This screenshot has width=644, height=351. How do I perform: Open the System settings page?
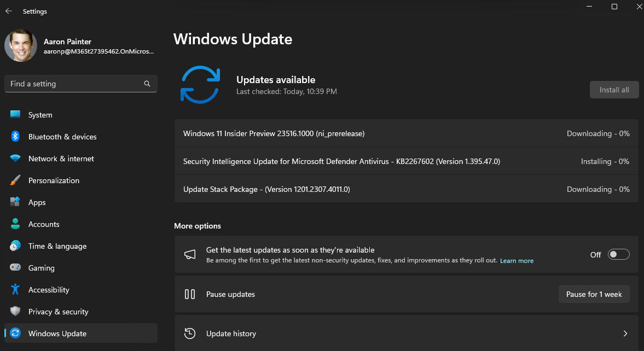coord(81,115)
